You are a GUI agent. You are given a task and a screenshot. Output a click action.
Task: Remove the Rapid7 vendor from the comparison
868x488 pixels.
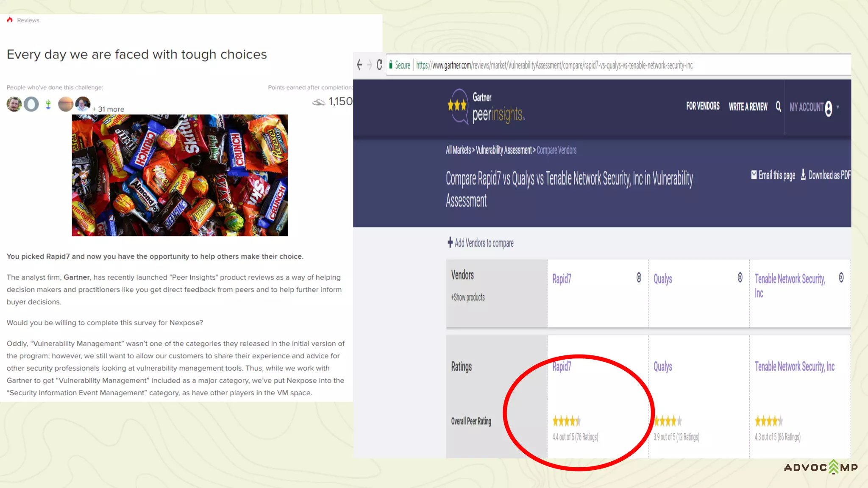tap(639, 277)
